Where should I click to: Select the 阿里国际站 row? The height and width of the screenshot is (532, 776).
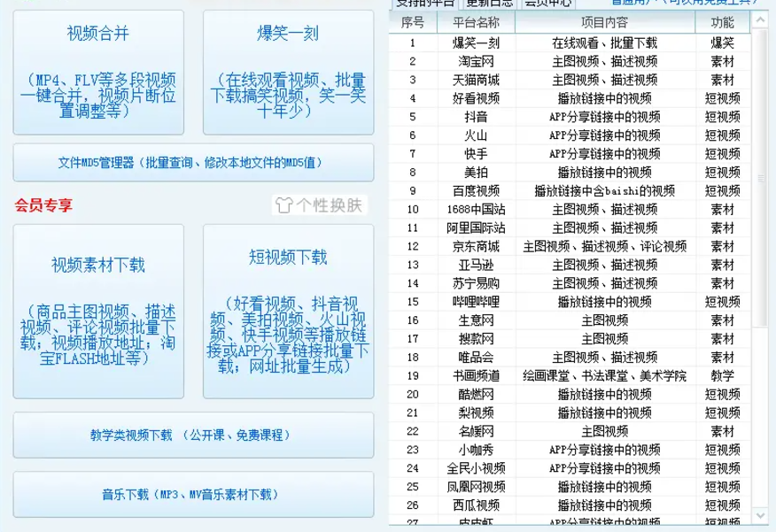(x=570, y=227)
